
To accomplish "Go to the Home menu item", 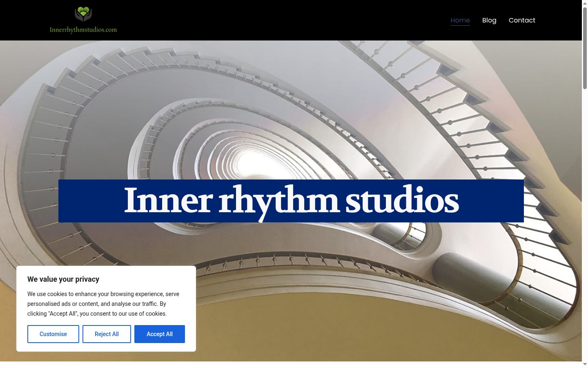I will pyautogui.click(x=460, y=20).
